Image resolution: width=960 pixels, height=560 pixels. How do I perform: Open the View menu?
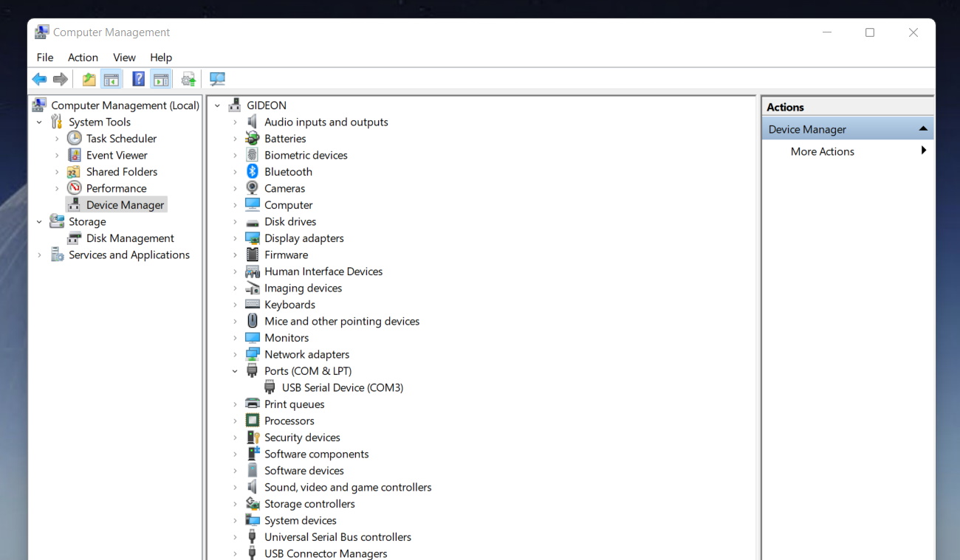pos(124,57)
